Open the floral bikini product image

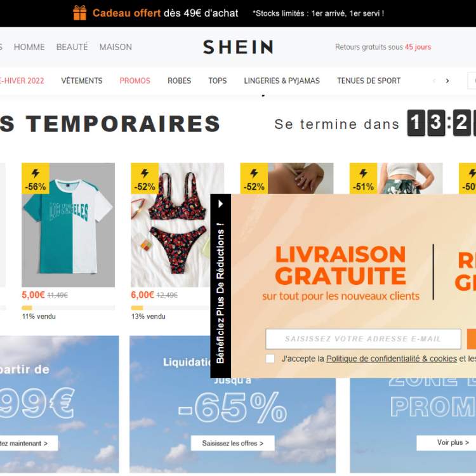(171, 225)
